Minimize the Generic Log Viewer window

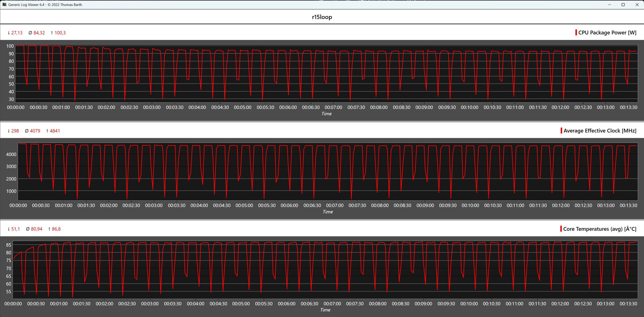coord(609,5)
